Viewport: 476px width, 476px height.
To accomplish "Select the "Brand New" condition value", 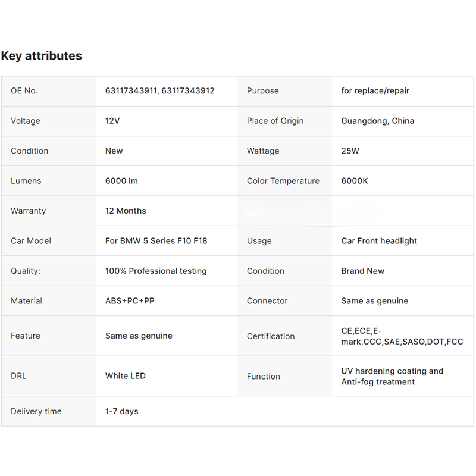I will point(362,271).
